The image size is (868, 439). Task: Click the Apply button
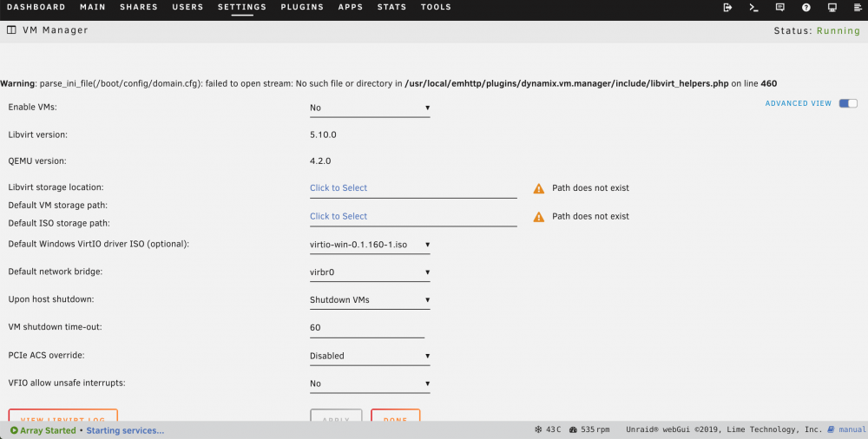coord(336,416)
